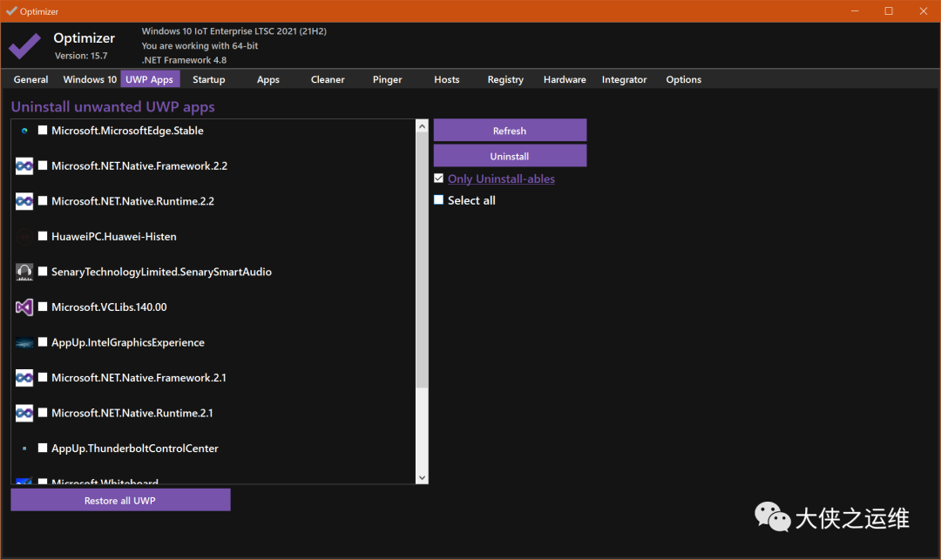Switch to the Windows 10 tab
This screenshot has height=560, width=941.
[90, 79]
